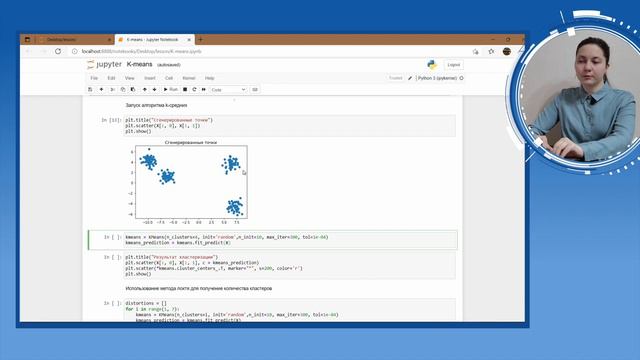Click the Python 3 (ipykernel) kernel name
The image size is (640, 360).
tap(437, 78)
